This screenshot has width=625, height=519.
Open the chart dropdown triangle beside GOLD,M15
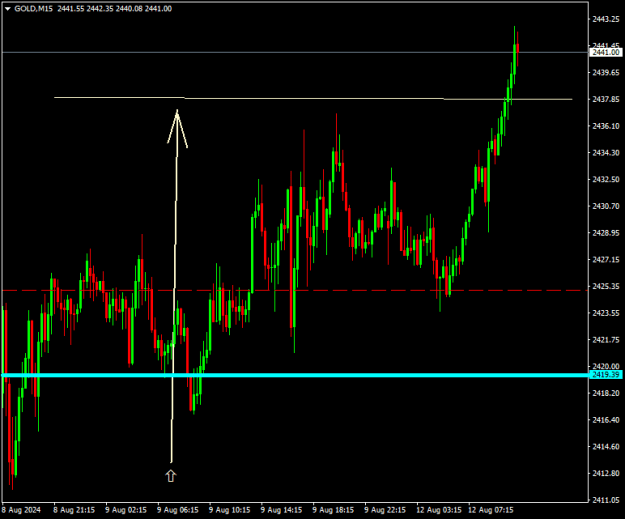tap(8, 9)
